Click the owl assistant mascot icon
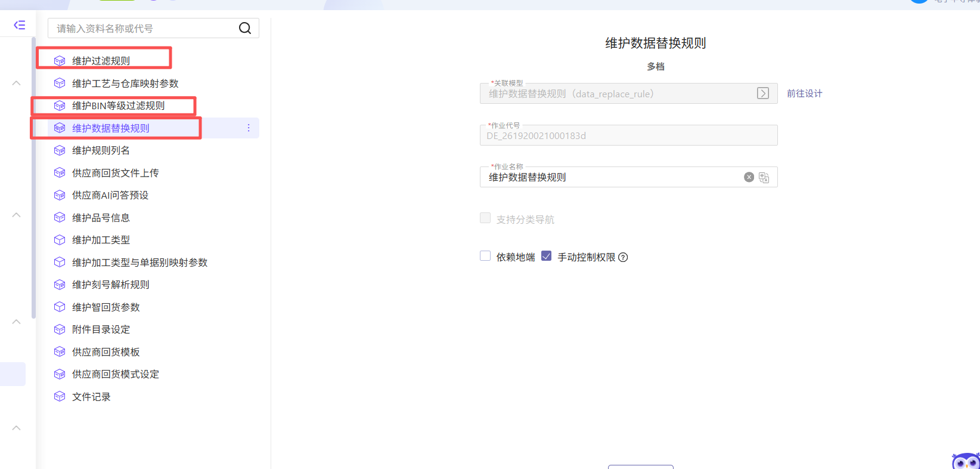The image size is (980, 469). (965, 461)
